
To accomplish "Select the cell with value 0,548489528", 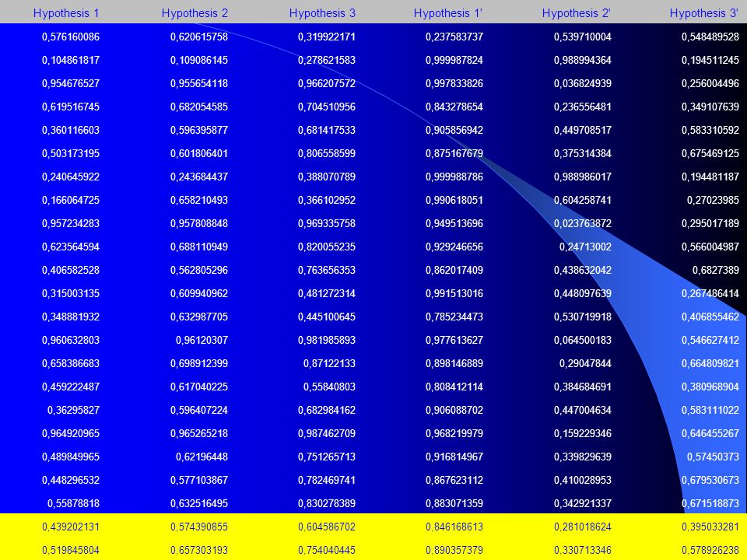I will (710, 37).
